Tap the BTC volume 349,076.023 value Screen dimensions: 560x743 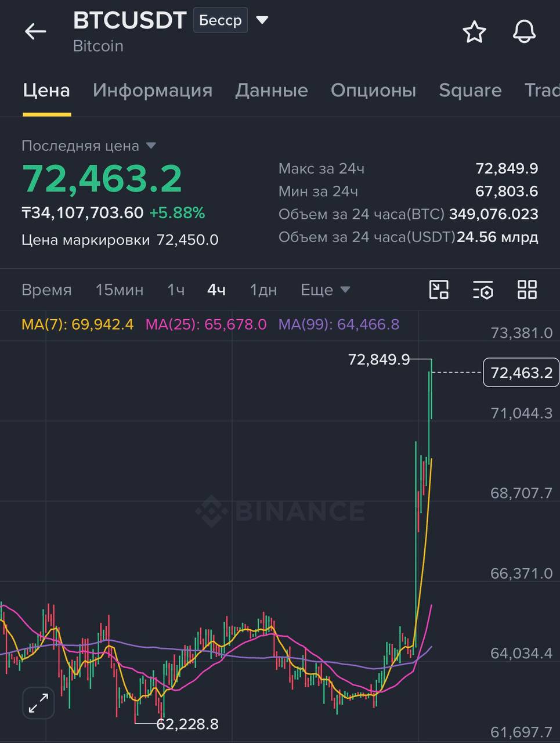coord(494,214)
